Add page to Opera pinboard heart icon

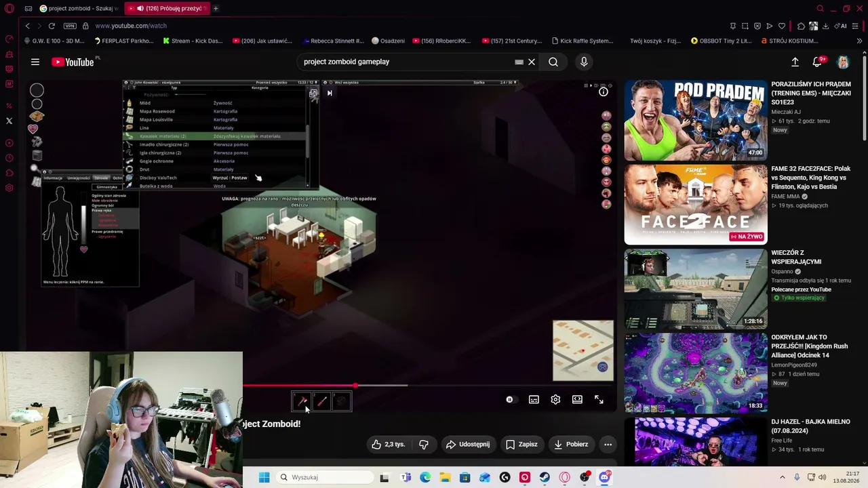pyautogui.click(x=782, y=26)
